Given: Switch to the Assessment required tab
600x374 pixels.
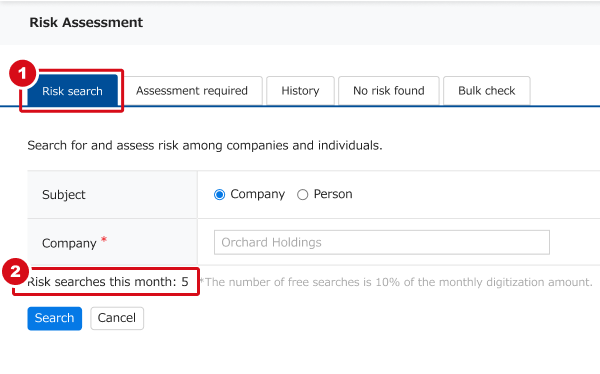Looking at the screenshot, I should (x=192, y=91).
